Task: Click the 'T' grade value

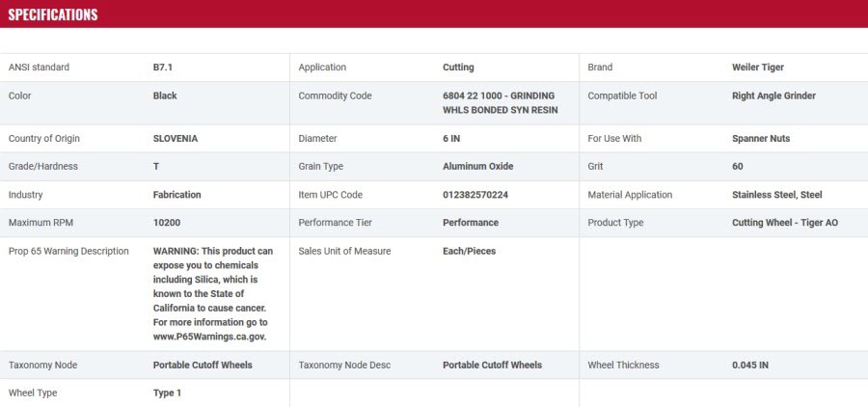Action: [x=156, y=166]
